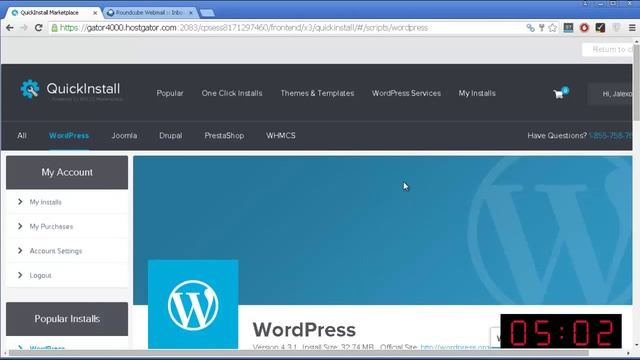The image size is (640, 360).
Task: Close the Roundcube Webmail tab
Action: [191, 13]
